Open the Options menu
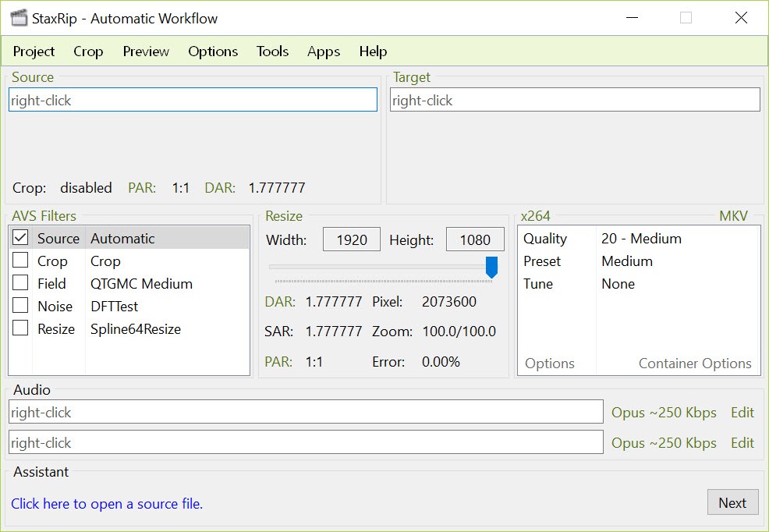Viewport: 769px width, 532px height. (213, 51)
